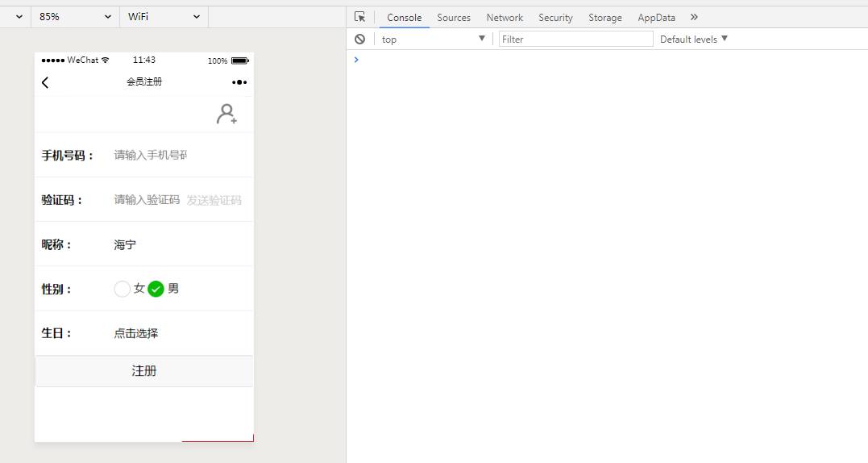Viewport: 868px width, 463px height.
Task: Focus the 手机号码 phone input field
Action: click(x=151, y=155)
